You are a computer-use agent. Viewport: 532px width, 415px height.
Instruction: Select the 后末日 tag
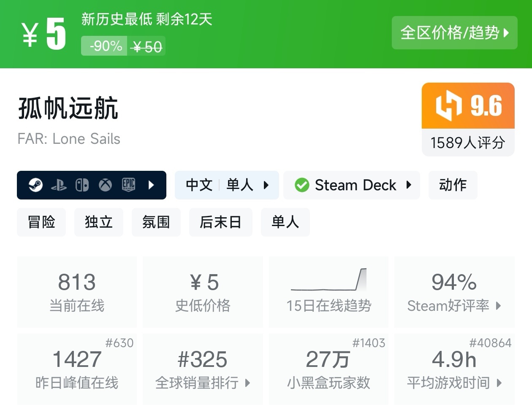click(220, 222)
